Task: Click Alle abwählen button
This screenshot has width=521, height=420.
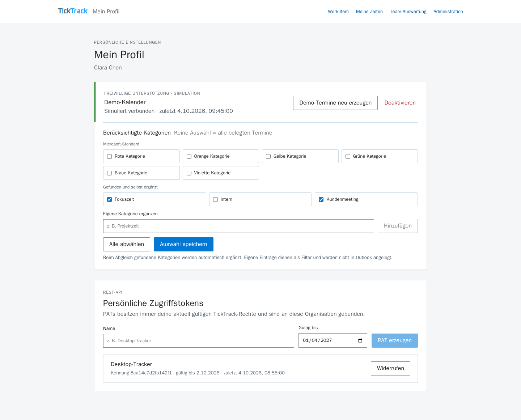Action: tap(127, 244)
